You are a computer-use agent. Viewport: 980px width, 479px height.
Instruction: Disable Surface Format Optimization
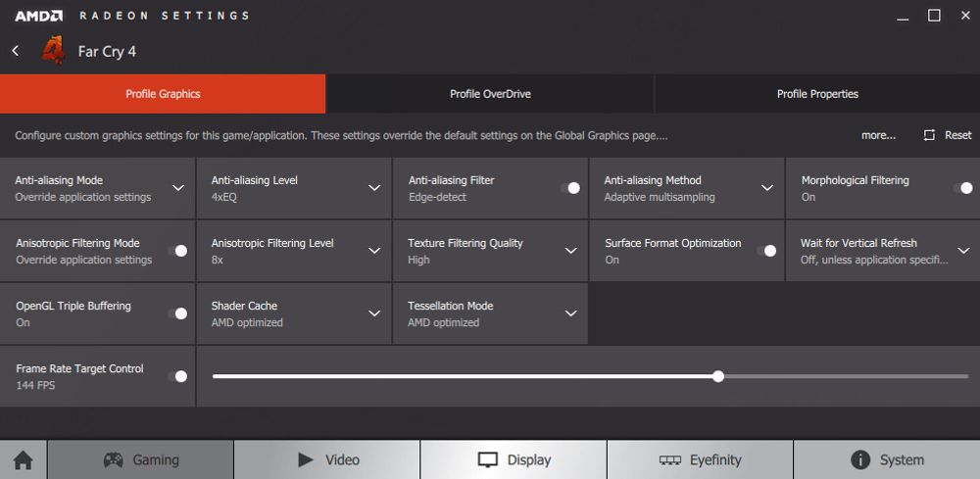click(766, 251)
